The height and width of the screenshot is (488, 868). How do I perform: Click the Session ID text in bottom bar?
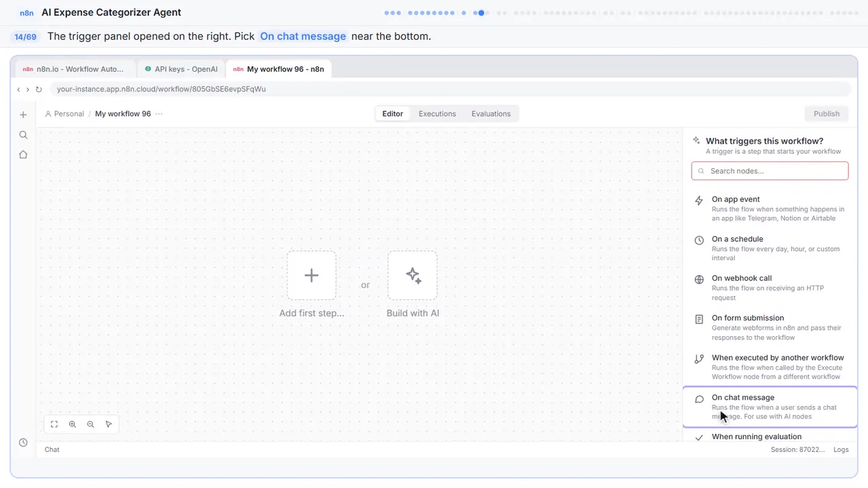(798, 449)
